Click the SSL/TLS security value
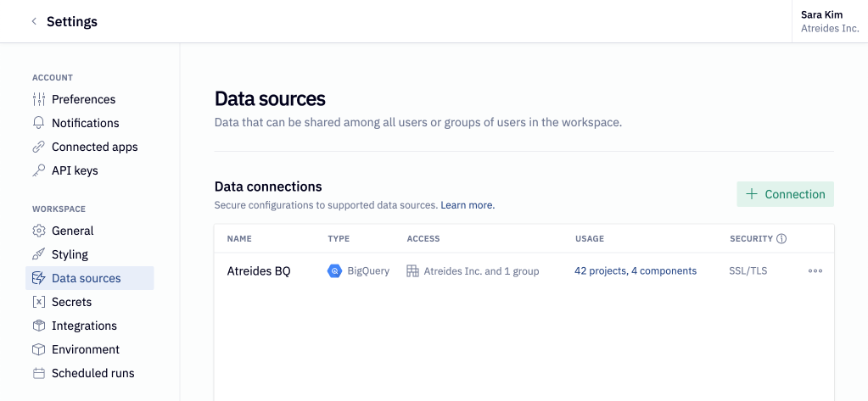The width and height of the screenshot is (868, 401). click(x=748, y=271)
